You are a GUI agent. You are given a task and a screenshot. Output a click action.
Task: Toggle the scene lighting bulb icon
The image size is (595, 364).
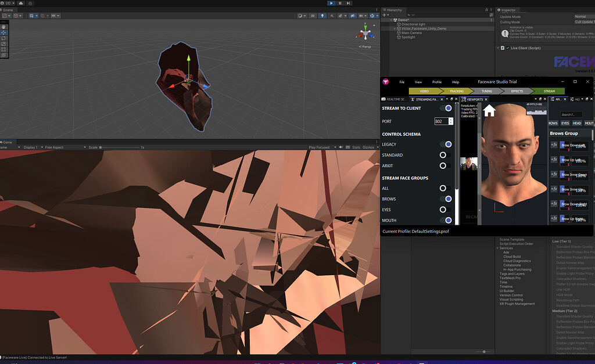pos(322,16)
